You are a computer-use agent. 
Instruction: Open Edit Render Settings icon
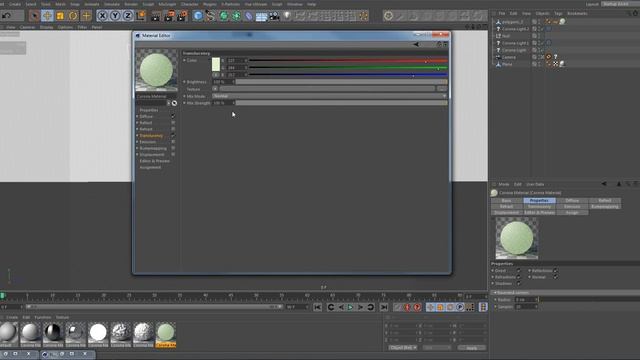pos(182,16)
